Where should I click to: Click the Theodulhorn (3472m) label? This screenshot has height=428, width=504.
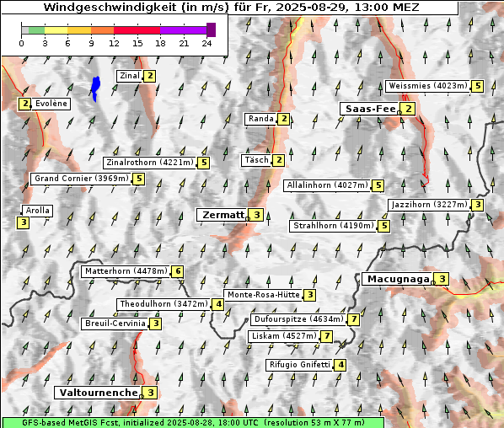click(164, 304)
